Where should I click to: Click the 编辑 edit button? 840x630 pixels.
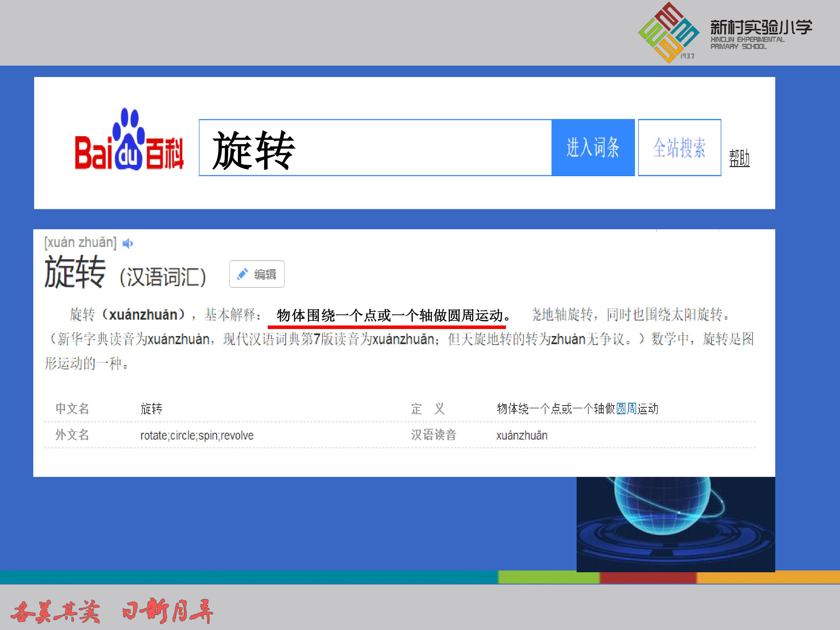[x=257, y=274]
